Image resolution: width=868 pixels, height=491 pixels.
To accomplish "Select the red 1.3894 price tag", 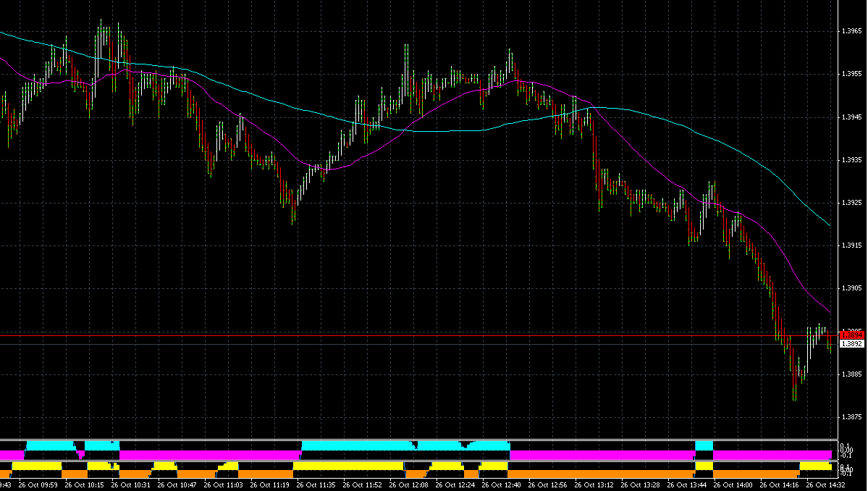I will click(x=851, y=335).
